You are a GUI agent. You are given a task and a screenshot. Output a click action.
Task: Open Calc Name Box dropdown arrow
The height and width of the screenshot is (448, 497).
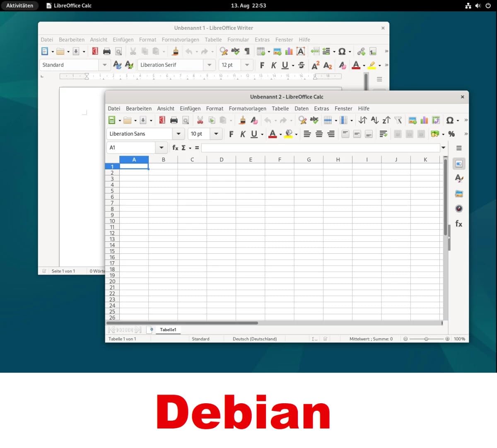(x=162, y=147)
